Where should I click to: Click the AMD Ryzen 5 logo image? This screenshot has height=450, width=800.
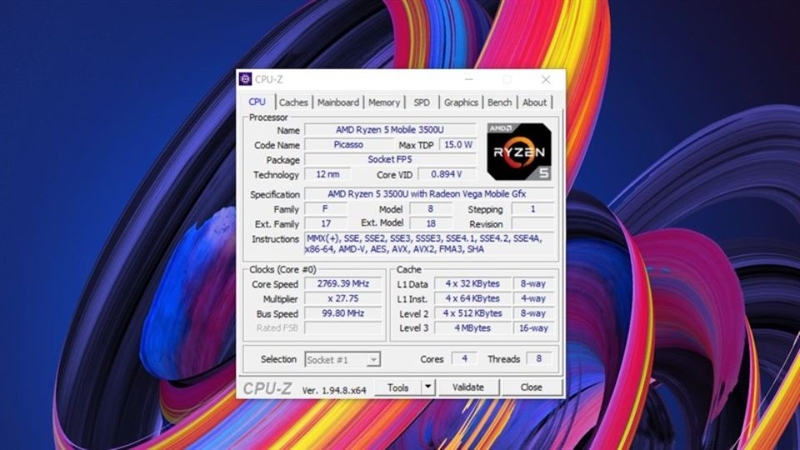click(519, 152)
